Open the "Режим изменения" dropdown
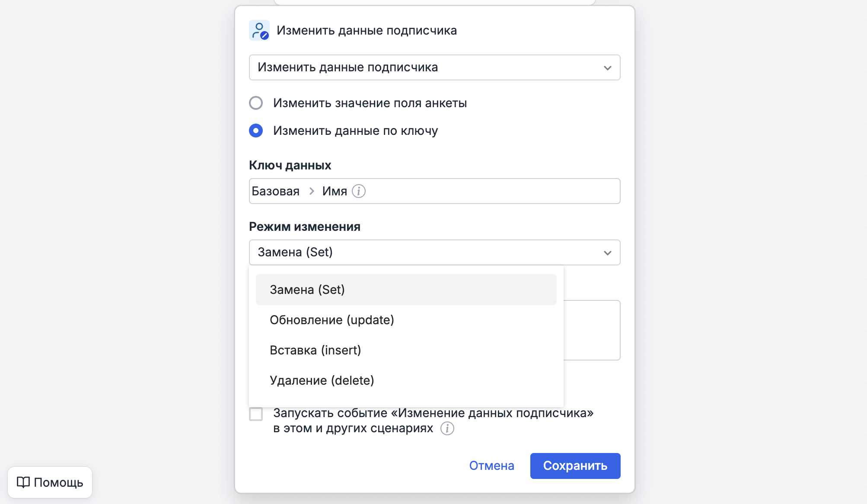The width and height of the screenshot is (867, 504). point(434,252)
